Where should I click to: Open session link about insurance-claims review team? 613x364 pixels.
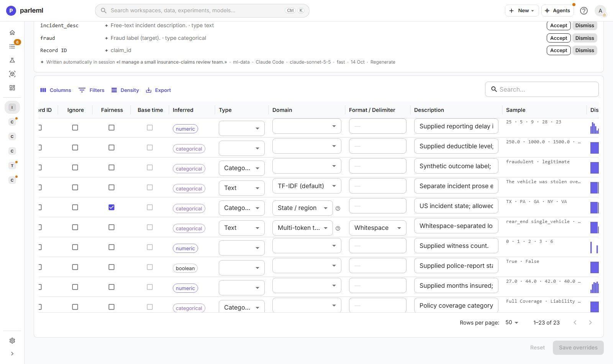click(172, 62)
